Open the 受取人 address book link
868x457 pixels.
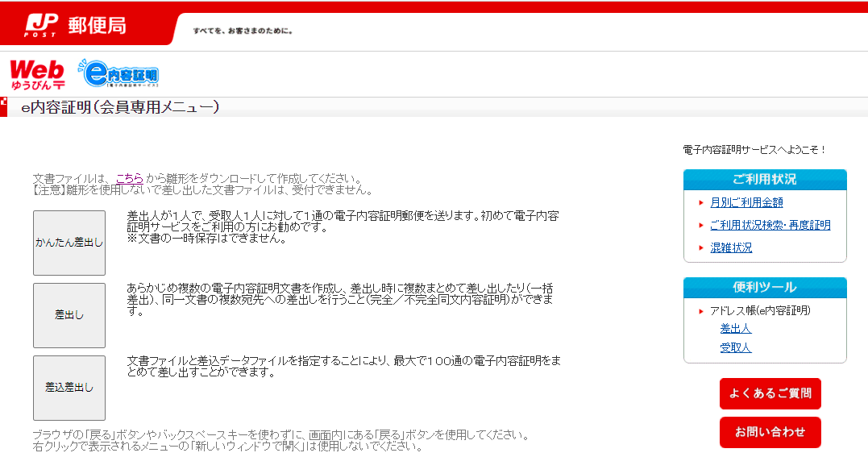(735, 348)
